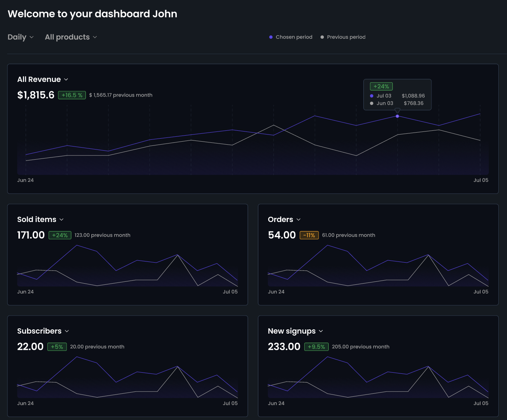507x420 pixels.
Task: Click the Jul 03 $1,088.96 tooltip row
Action: 397,96
